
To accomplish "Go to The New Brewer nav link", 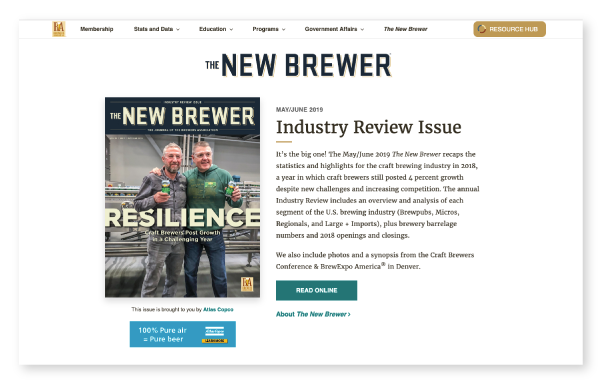I will tap(406, 29).
